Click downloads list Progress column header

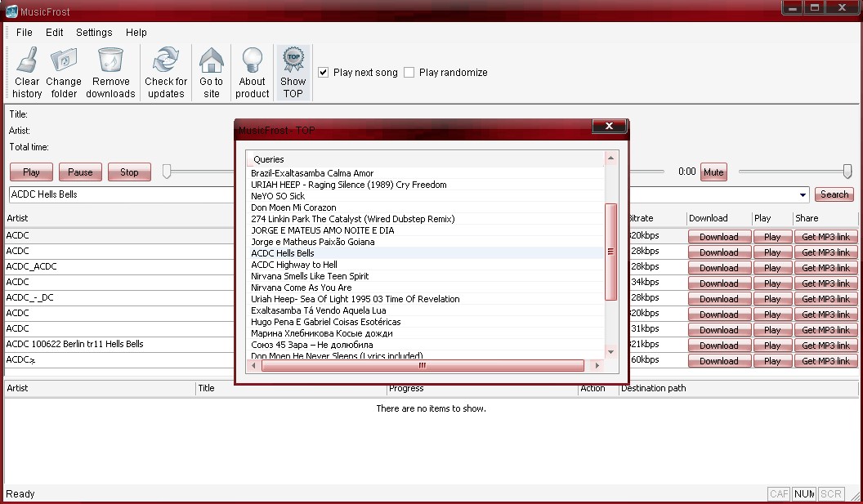pyautogui.click(x=482, y=389)
